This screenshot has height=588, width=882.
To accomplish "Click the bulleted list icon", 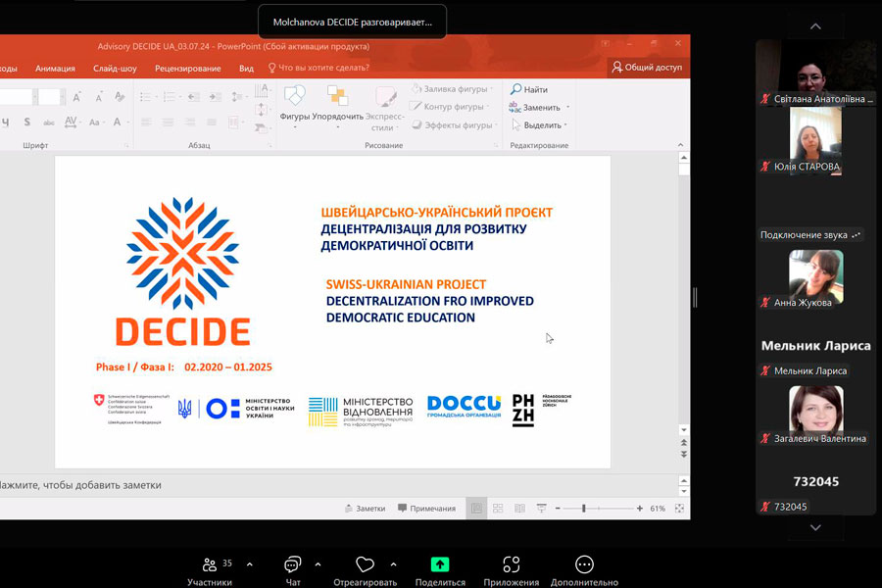I will tap(147, 97).
